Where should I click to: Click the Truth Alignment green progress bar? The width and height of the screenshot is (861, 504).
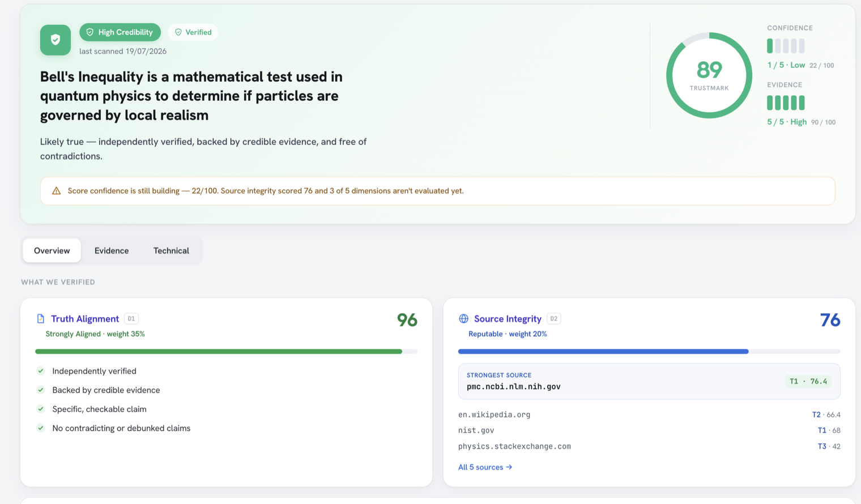click(x=226, y=352)
